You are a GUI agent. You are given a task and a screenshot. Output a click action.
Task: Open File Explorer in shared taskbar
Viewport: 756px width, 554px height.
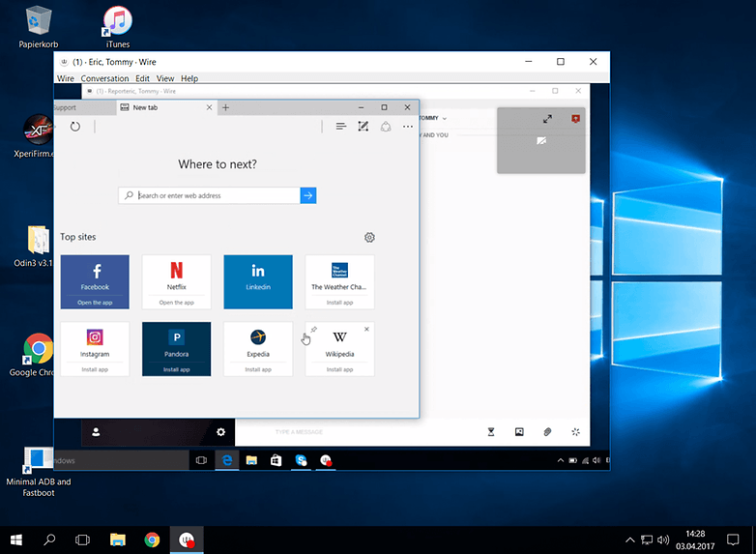tap(251, 460)
